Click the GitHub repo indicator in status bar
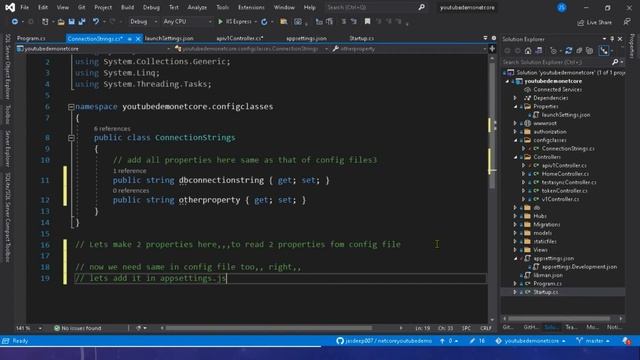640x360 pixels. (x=384, y=341)
